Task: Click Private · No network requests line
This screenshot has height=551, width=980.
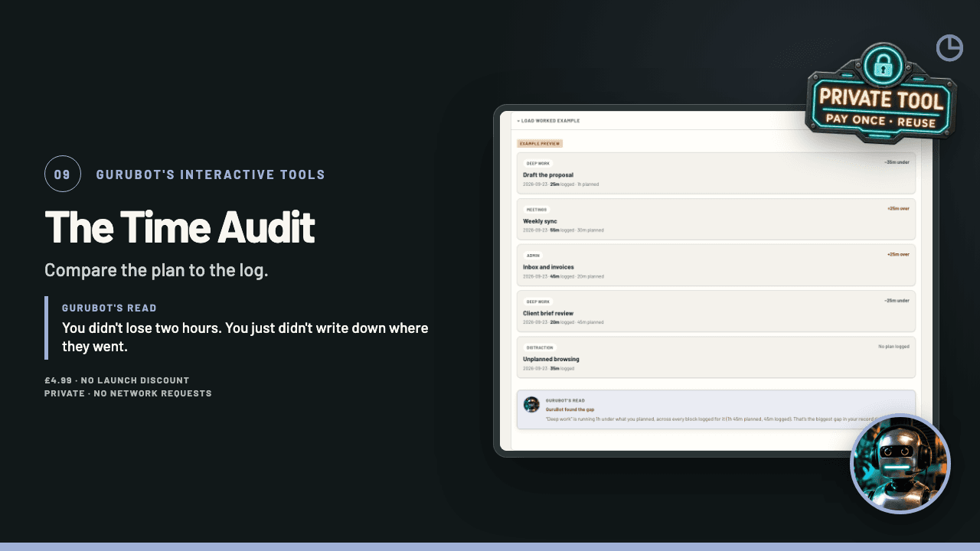Action: coord(128,393)
